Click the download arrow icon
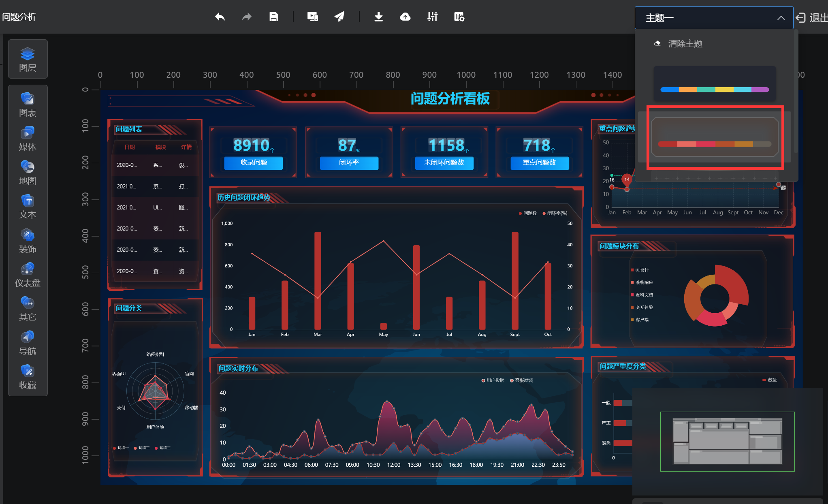The width and height of the screenshot is (828, 504). (378, 17)
